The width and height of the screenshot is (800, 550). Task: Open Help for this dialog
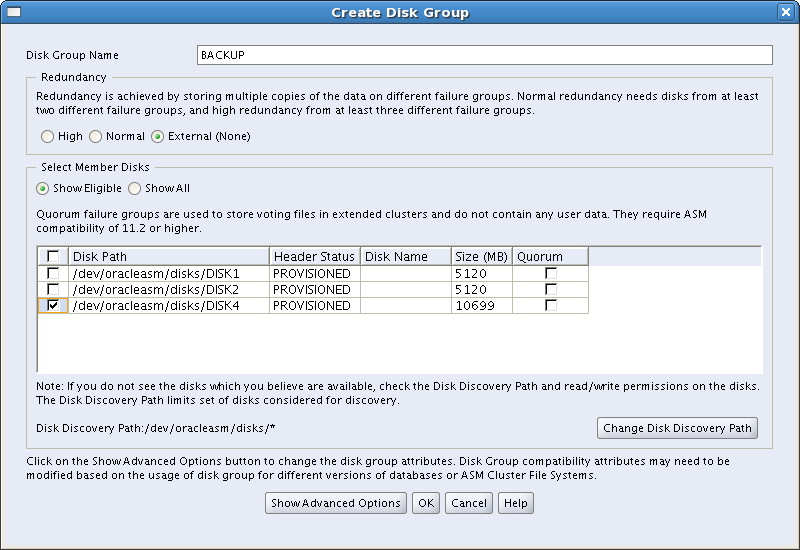(516, 503)
